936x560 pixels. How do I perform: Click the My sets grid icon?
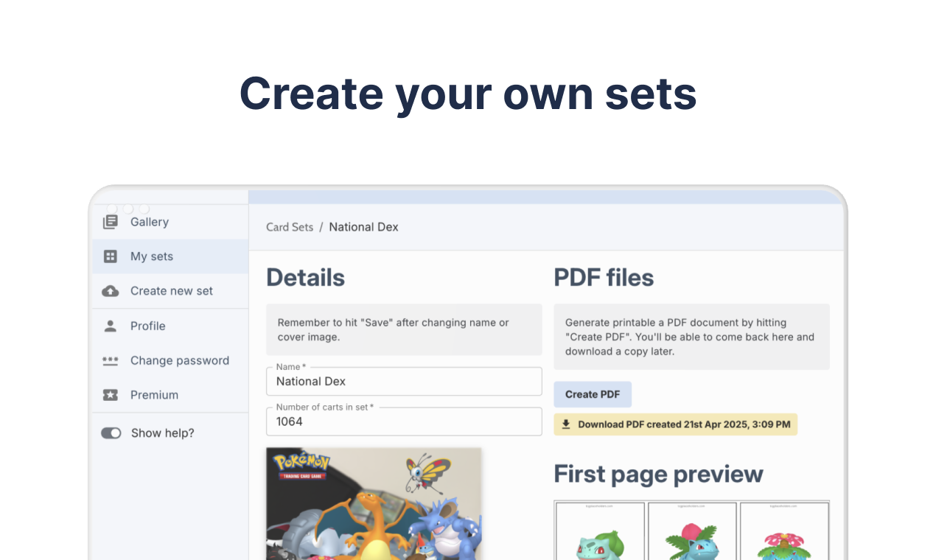click(x=111, y=256)
